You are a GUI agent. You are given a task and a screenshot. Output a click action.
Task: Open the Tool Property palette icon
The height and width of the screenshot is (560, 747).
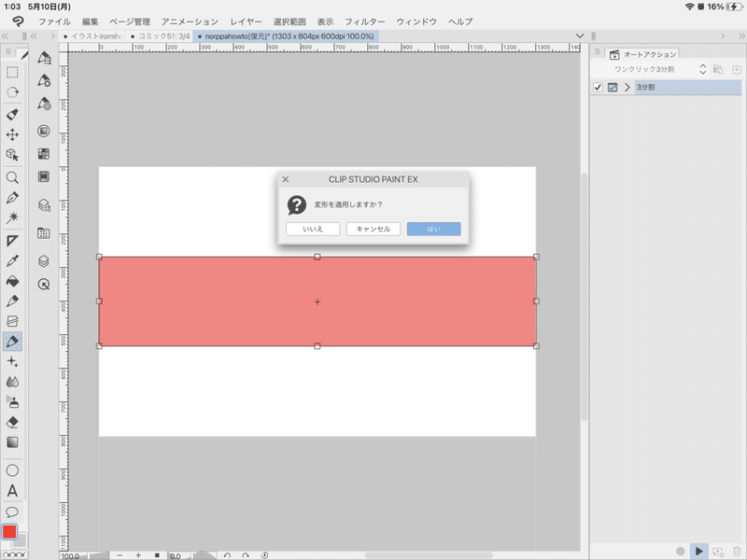[x=44, y=80]
